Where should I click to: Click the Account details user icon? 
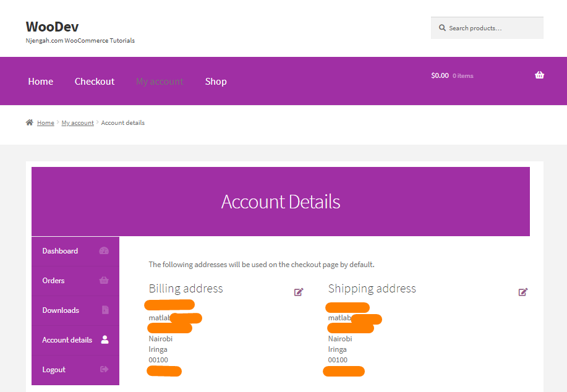[x=105, y=339]
